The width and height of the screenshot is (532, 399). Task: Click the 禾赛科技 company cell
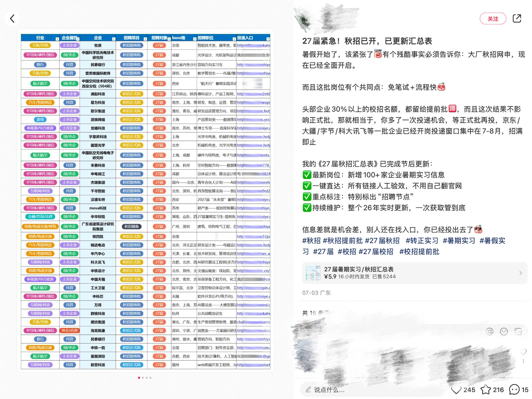[x=98, y=165]
